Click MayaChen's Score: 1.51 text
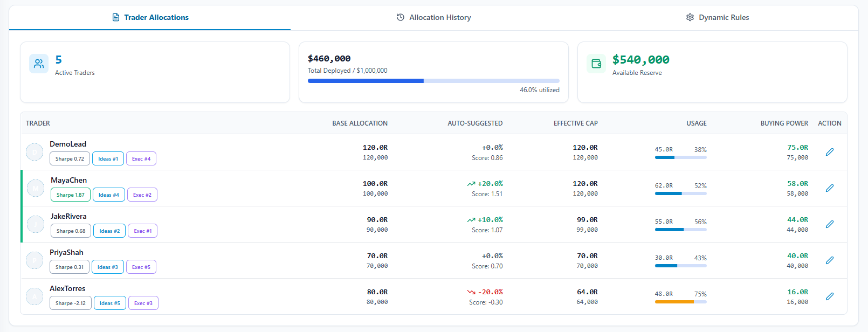The image size is (868, 332). [x=487, y=194]
